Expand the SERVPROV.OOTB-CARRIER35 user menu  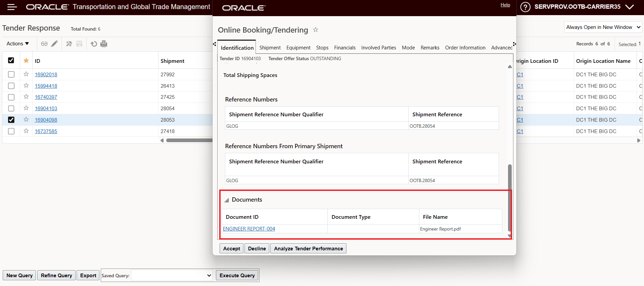(584, 7)
